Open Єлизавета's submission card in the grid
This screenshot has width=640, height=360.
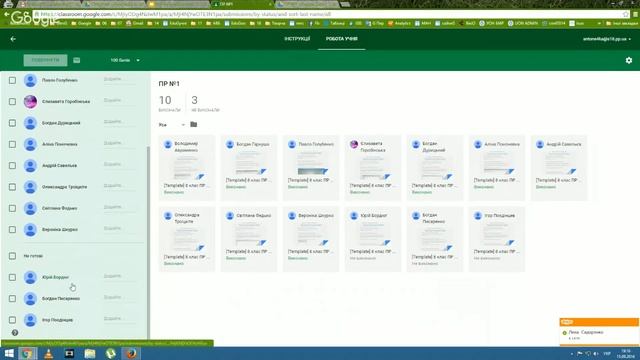pyautogui.click(x=373, y=168)
